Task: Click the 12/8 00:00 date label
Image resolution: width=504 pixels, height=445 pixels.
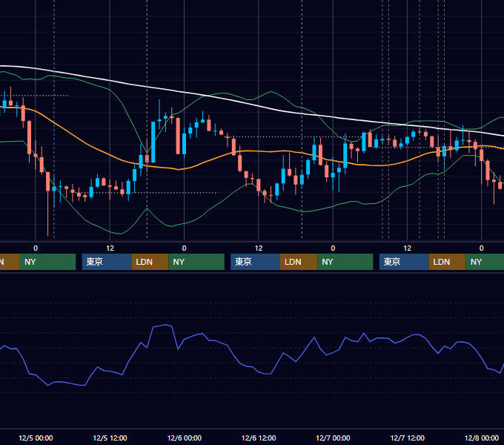Action: point(482,438)
